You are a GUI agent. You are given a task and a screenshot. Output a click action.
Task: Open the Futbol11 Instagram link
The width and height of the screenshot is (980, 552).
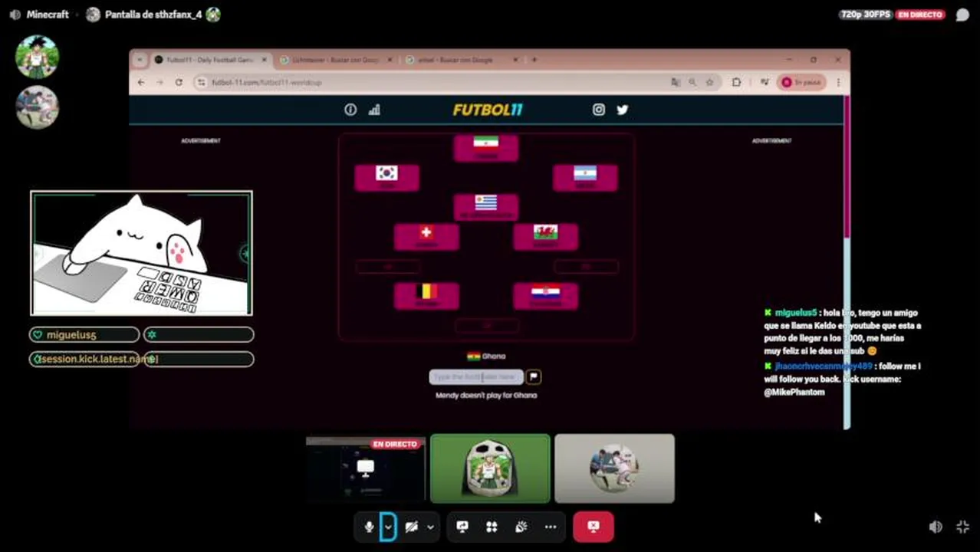coord(599,110)
